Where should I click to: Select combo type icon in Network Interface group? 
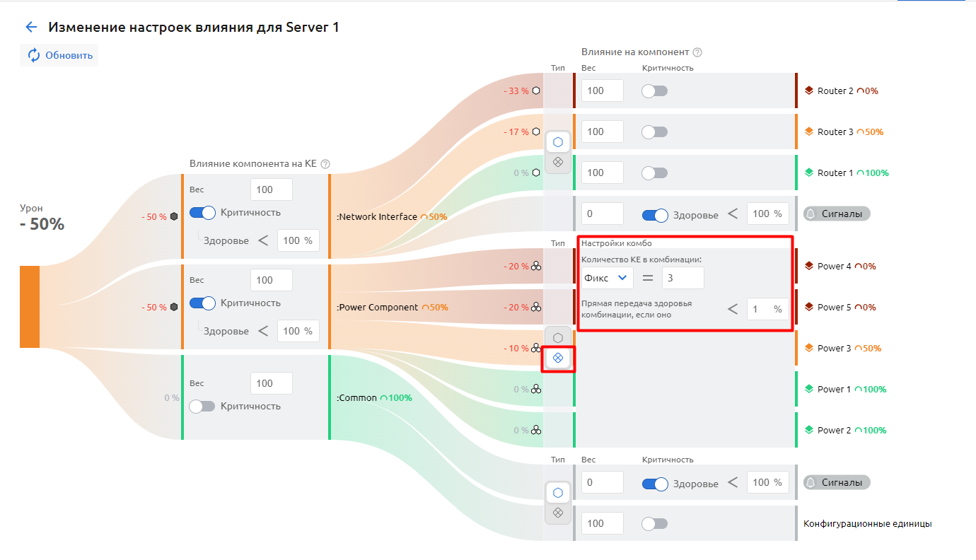[557, 162]
